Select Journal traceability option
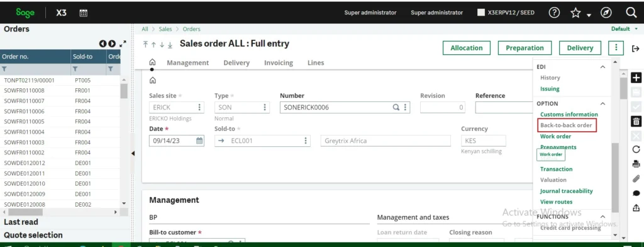This screenshot has height=247, width=644. click(567, 191)
